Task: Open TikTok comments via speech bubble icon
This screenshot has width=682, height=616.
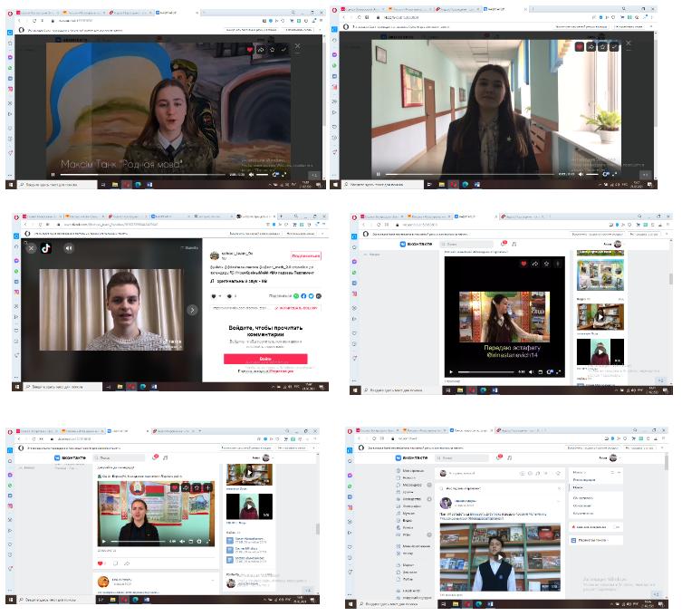Action: click(x=229, y=296)
